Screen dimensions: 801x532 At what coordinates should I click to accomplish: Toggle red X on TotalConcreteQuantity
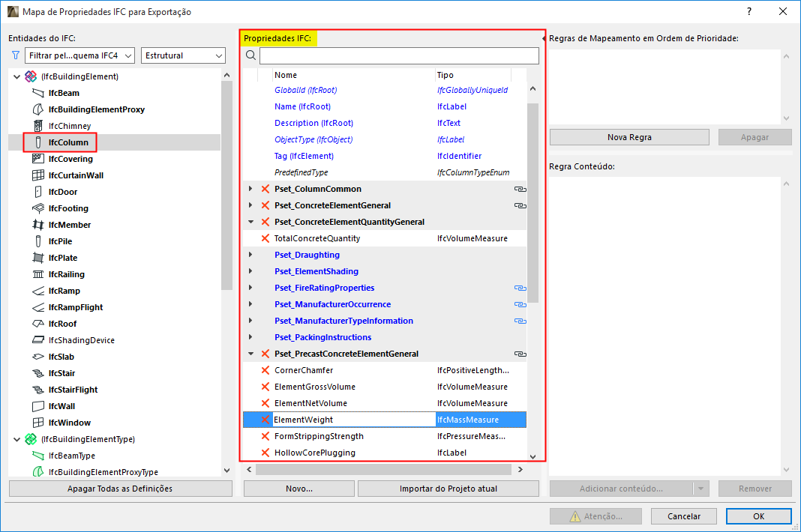pyautogui.click(x=265, y=238)
